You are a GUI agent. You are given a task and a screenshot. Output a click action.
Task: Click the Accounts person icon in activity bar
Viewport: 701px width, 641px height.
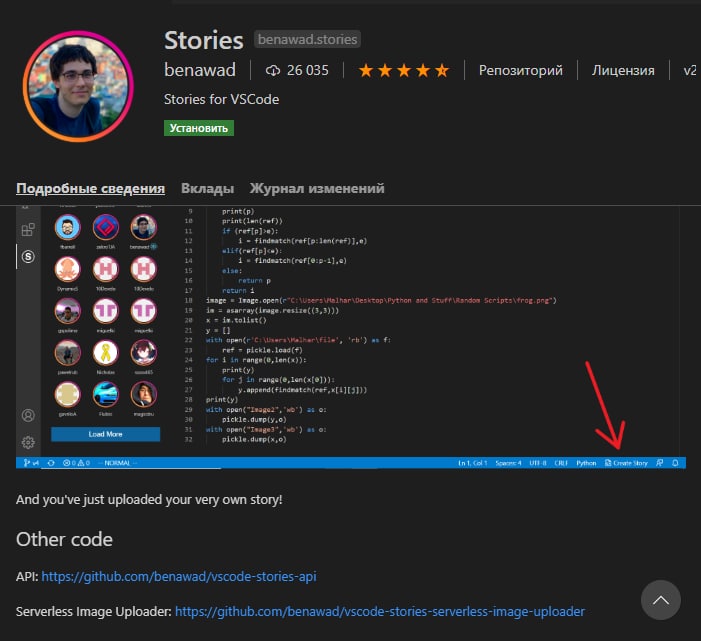coord(28,415)
